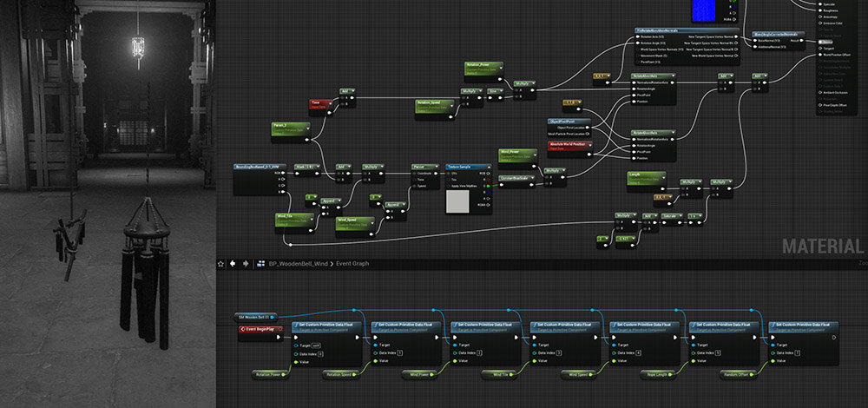Click the favorite star icon beside the breadcrumb
868x408 pixels.
pyautogui.click(x=220, y=264)
